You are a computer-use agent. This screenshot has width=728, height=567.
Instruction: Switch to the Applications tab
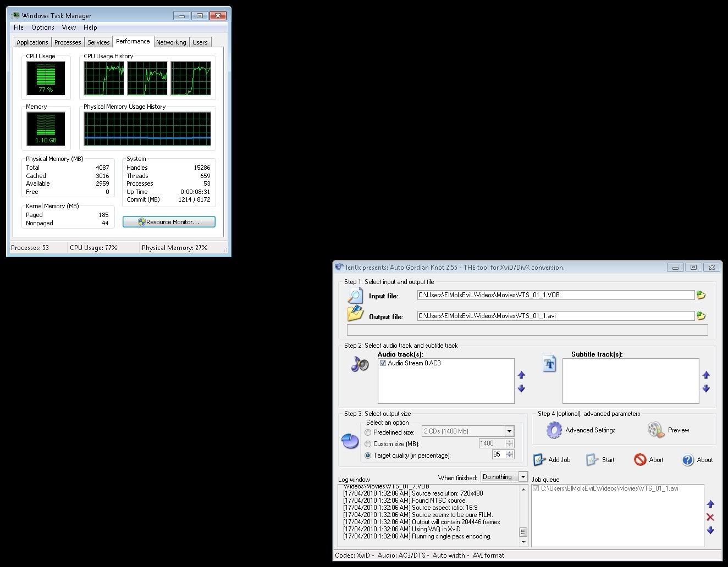(32, 42)
